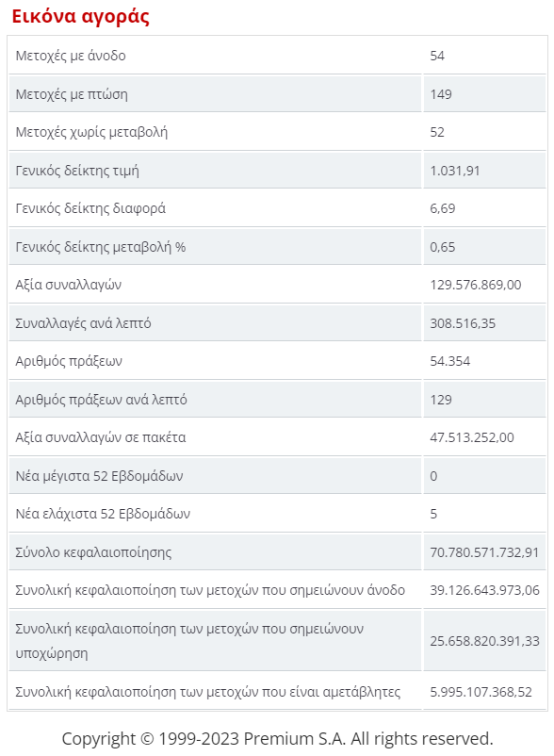Click the Νέα μέγιστα 52 Εβδομάδων label

(99, 476)
